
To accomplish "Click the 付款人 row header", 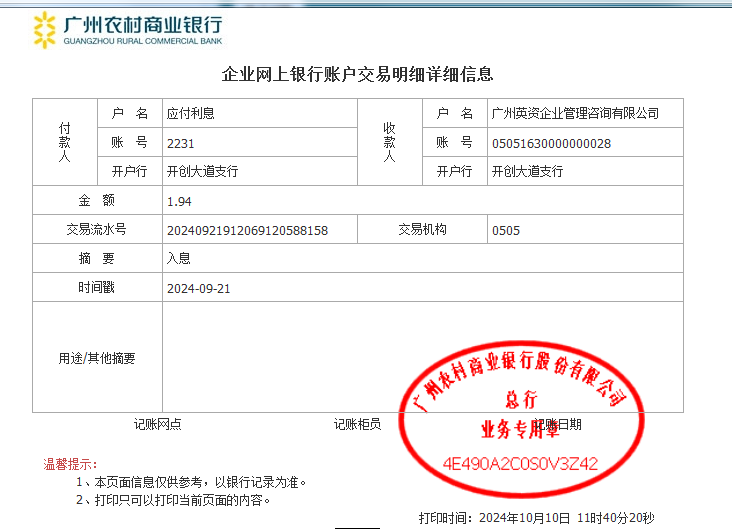I will point(64,142).
